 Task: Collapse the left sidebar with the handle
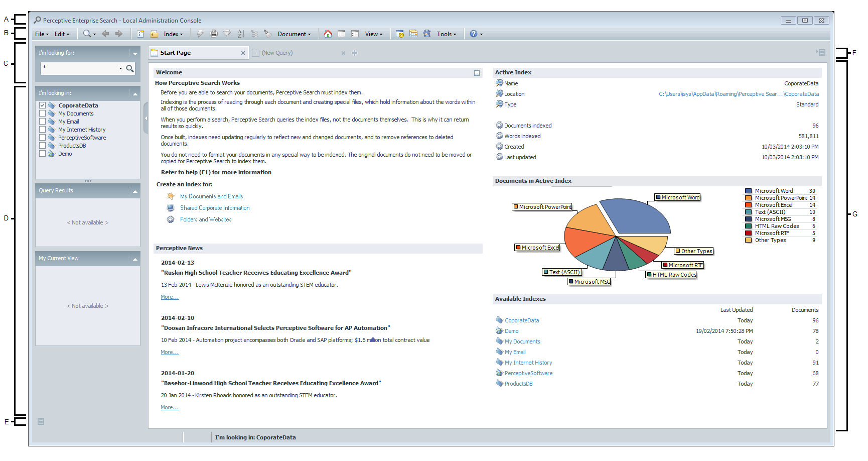pos(146,118)
